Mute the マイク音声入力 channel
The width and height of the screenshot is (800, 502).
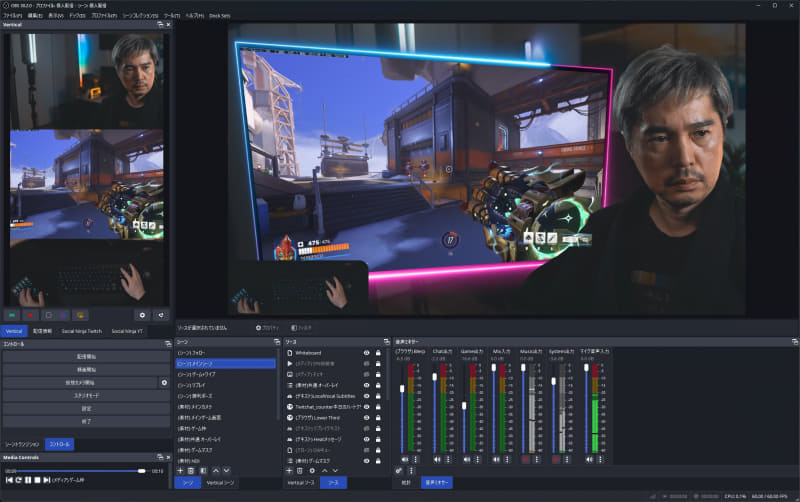tap(589, 459)
